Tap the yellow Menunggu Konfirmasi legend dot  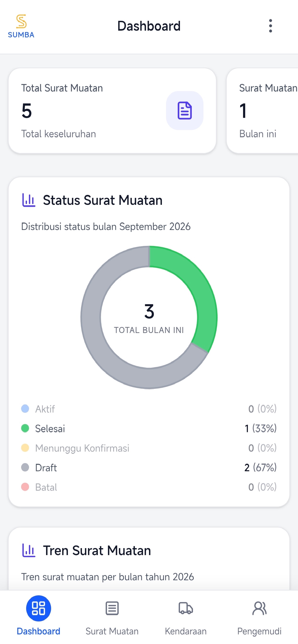[25, 448]
